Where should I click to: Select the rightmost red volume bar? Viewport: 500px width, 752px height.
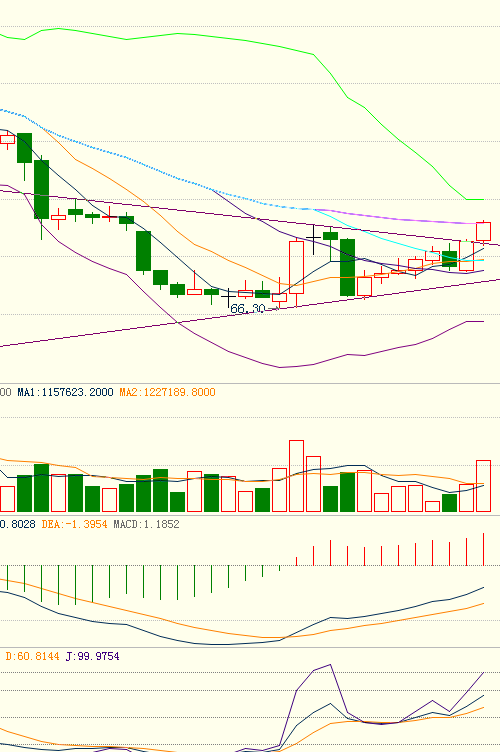click(483, 486)
